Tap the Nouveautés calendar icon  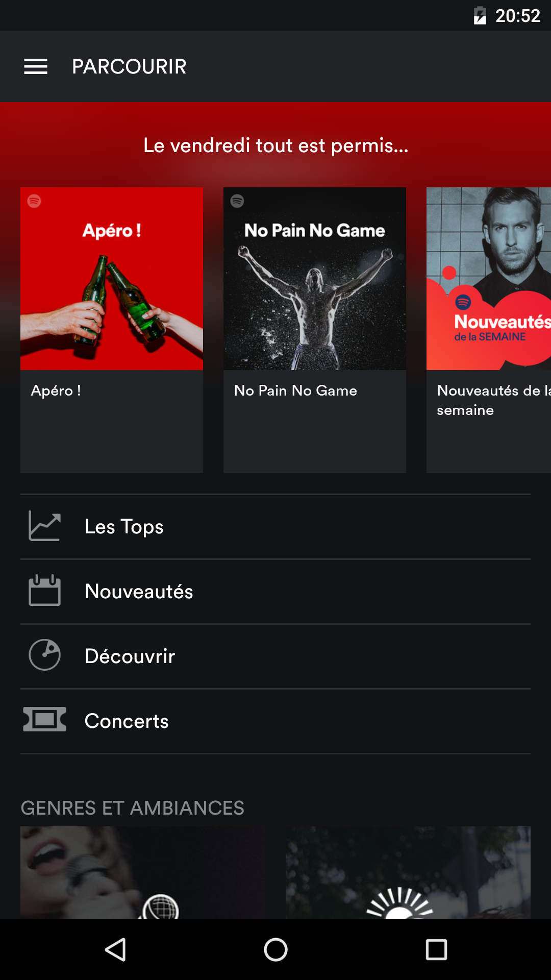(45, 591)
